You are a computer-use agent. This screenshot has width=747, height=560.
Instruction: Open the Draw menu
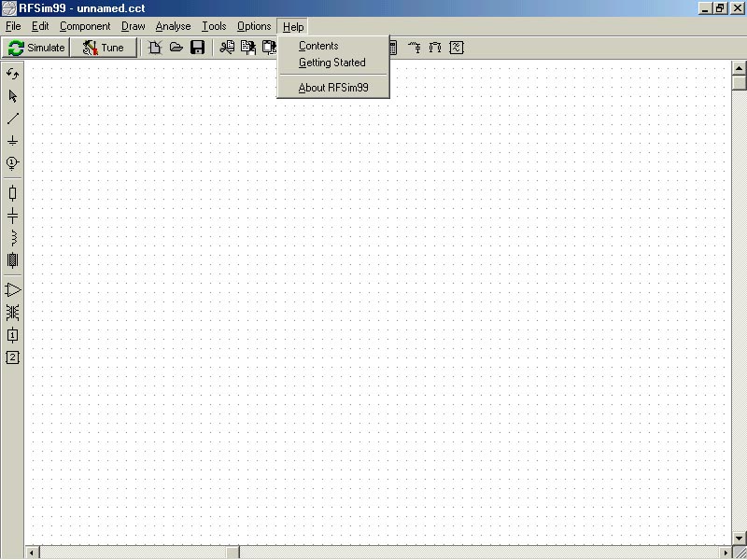[134, 26]
